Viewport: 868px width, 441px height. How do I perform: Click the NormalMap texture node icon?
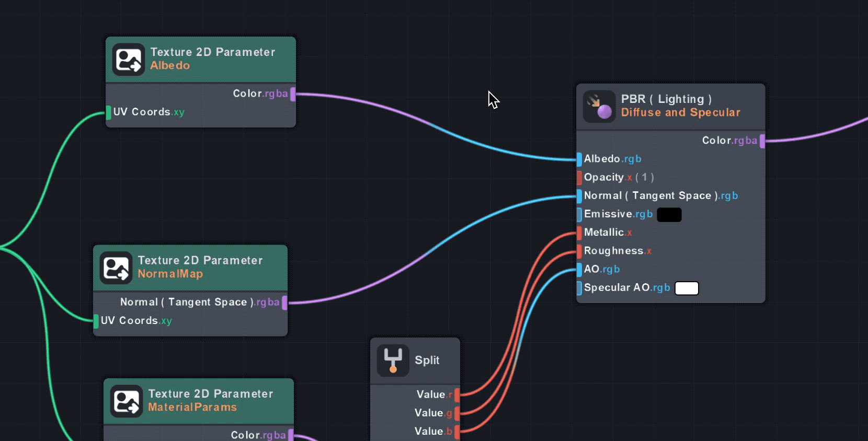click(116, 268)
